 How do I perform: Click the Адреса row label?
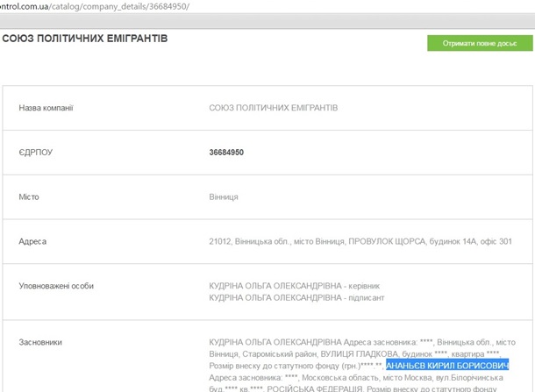click(32, 241)
